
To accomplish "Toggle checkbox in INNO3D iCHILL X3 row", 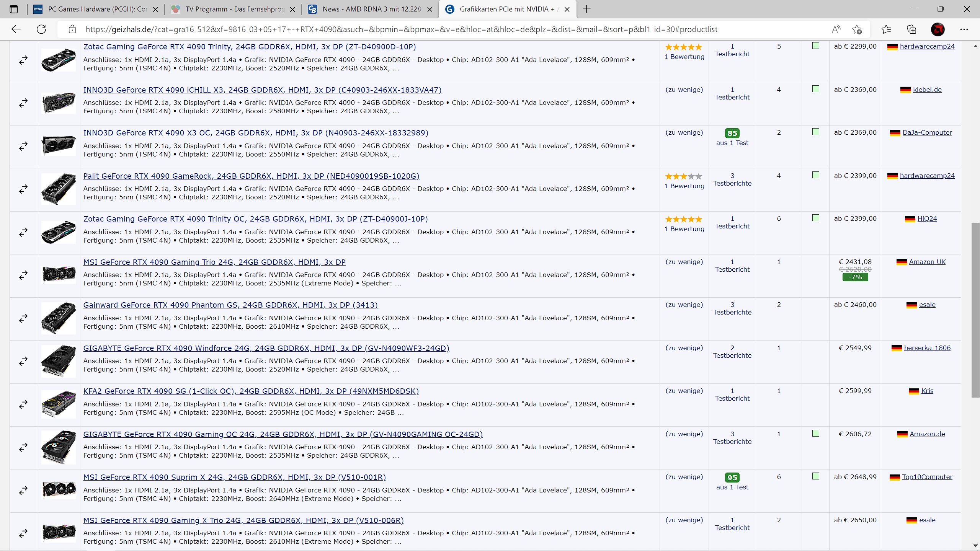I will pyautogui.click(x=816, y=89).
